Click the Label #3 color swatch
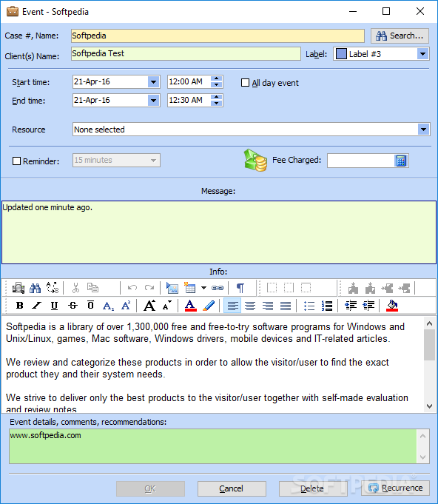Viewport: 438px width, 504px height. [341, 54]
